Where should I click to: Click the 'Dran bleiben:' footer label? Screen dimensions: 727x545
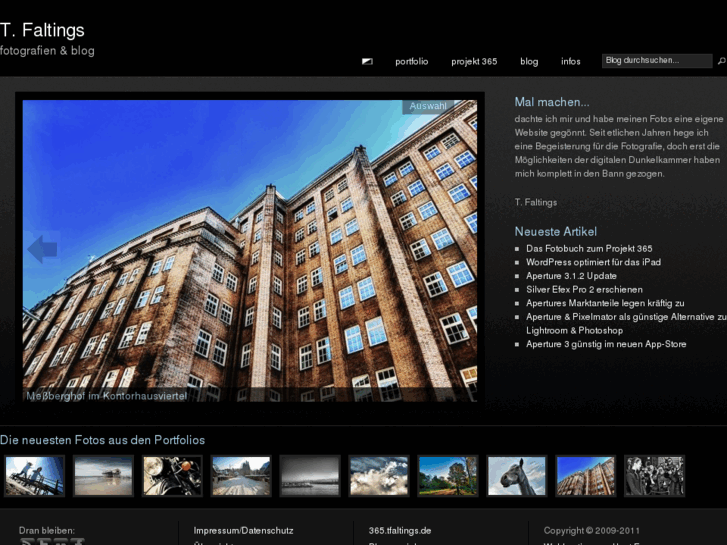(x=46, y=531)
